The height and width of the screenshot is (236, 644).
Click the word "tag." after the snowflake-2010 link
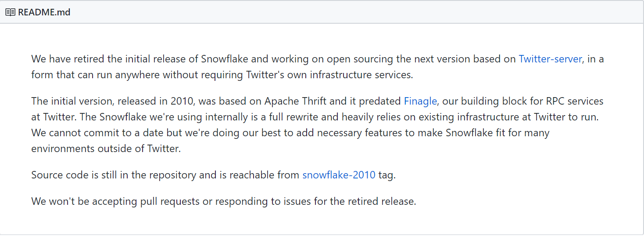click(x=387, y=175)
